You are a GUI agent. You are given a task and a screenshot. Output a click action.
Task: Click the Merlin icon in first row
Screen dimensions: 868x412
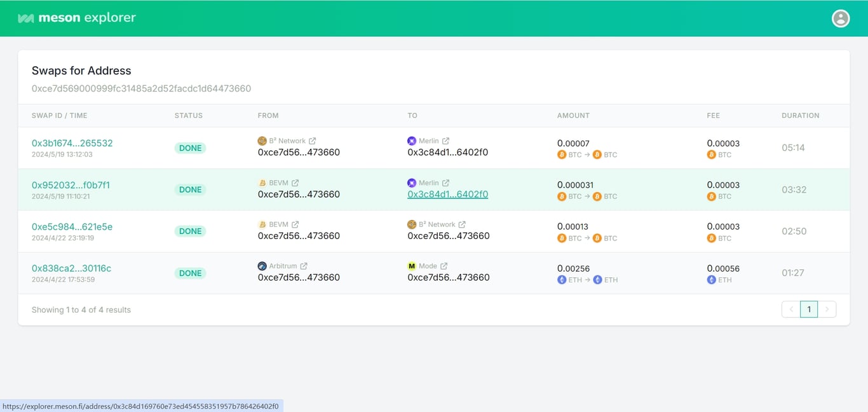pos(412,141)
